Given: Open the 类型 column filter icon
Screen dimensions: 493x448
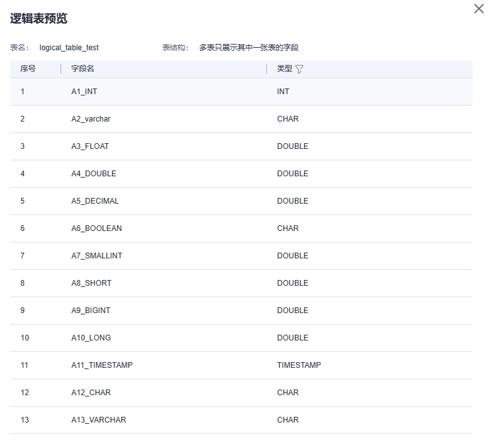Looking at the screenshot, I should pos(299,69).
